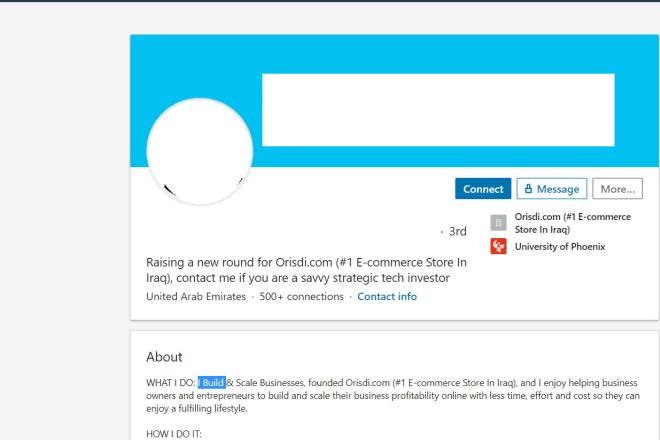This screenshot has width=660, height=440.
Task: Open the Message button with lock icon
Action: (x=551, y=189)
